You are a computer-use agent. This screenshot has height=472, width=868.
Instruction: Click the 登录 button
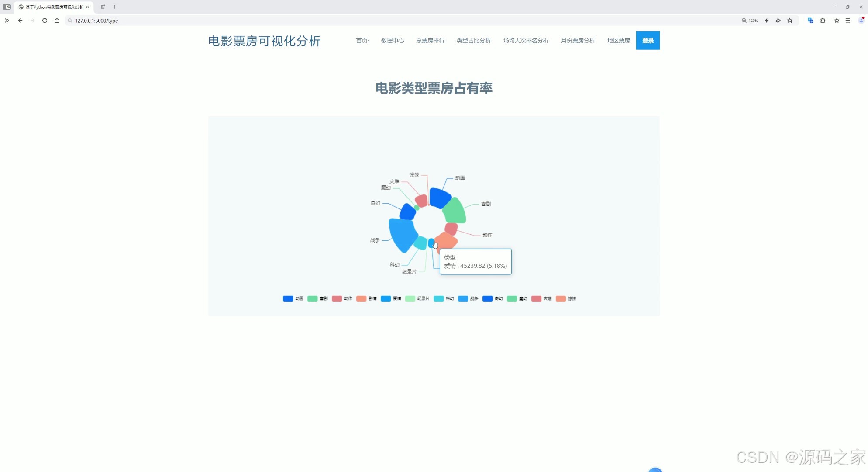click(x=648, y=40)
